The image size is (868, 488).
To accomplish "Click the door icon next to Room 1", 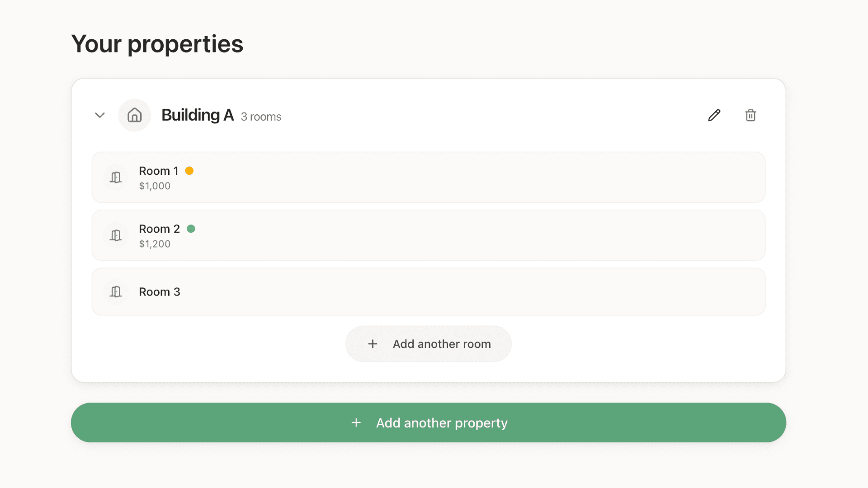I will (115, 177).
